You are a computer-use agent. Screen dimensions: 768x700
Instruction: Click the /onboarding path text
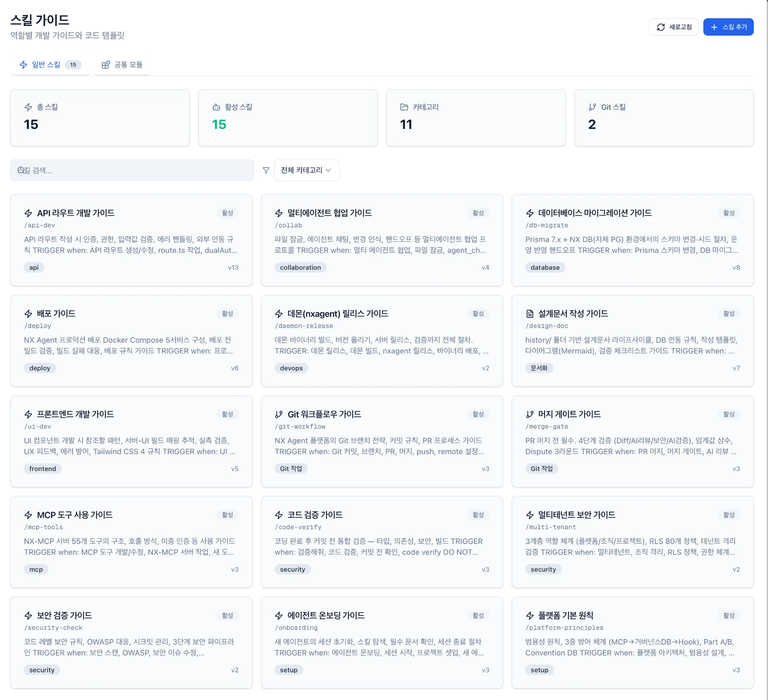[x=296, y=628]
